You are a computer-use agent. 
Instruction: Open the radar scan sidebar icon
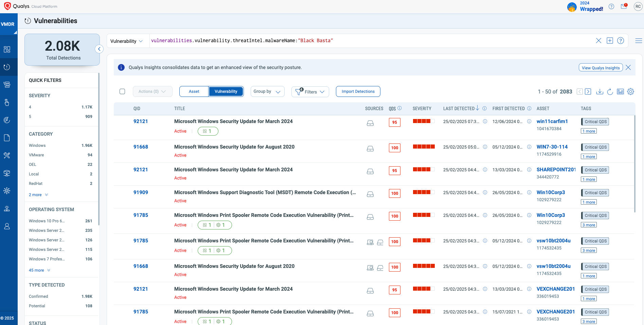click(7, 120)
